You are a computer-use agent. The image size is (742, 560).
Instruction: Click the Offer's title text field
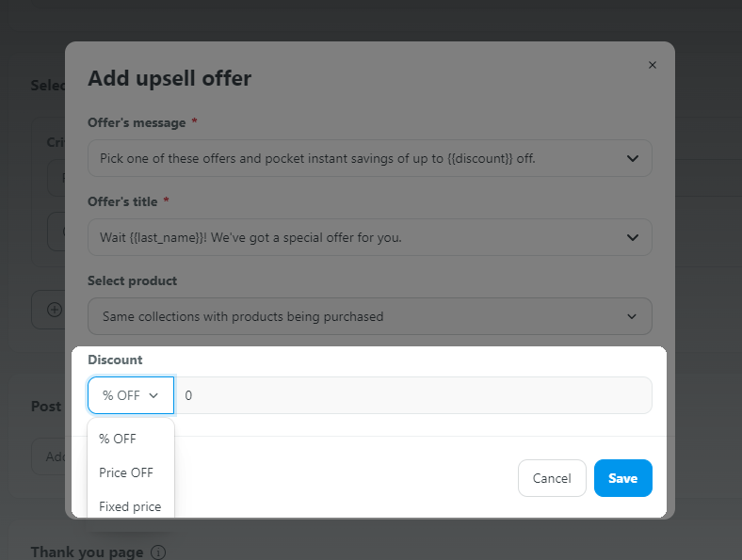[370, 237]
